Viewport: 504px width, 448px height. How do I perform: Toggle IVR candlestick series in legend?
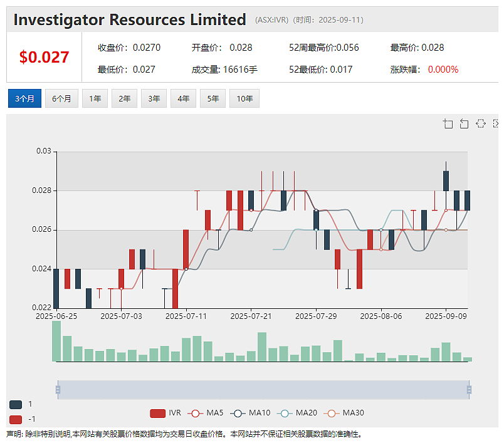tap(165, 413)
